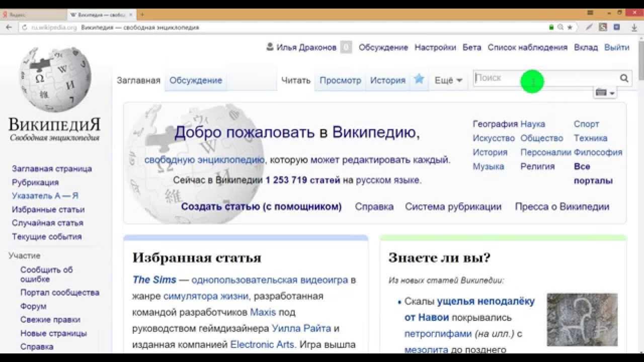Open the Музыка portal link
This screenshot has width=644, height=362.
(x=488, y=166)
